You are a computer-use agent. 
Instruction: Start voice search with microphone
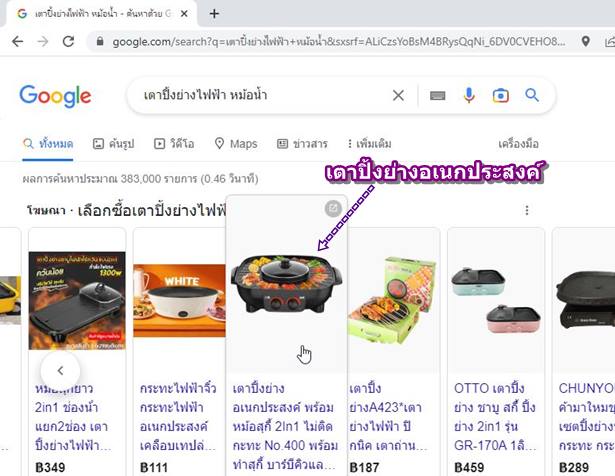[469, 95]
